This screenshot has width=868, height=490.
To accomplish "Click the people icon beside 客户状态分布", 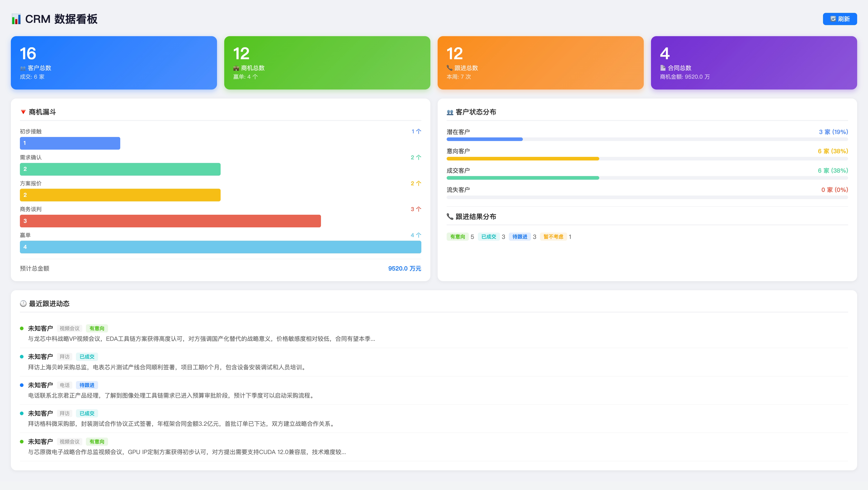I will (450, 112).
